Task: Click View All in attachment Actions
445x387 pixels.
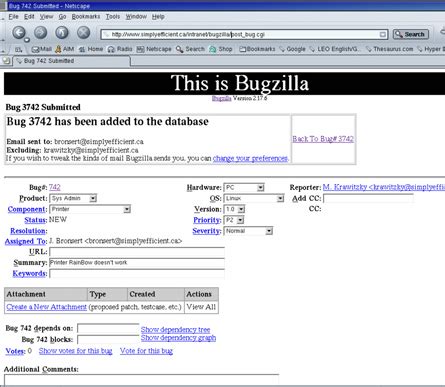Action: (201, 307)
